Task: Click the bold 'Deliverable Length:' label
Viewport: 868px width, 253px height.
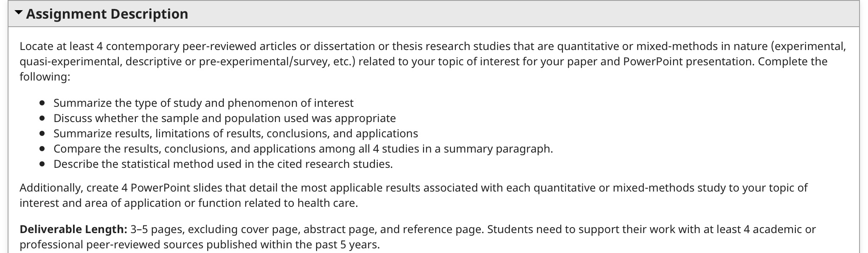Action: tap(73, 229)
